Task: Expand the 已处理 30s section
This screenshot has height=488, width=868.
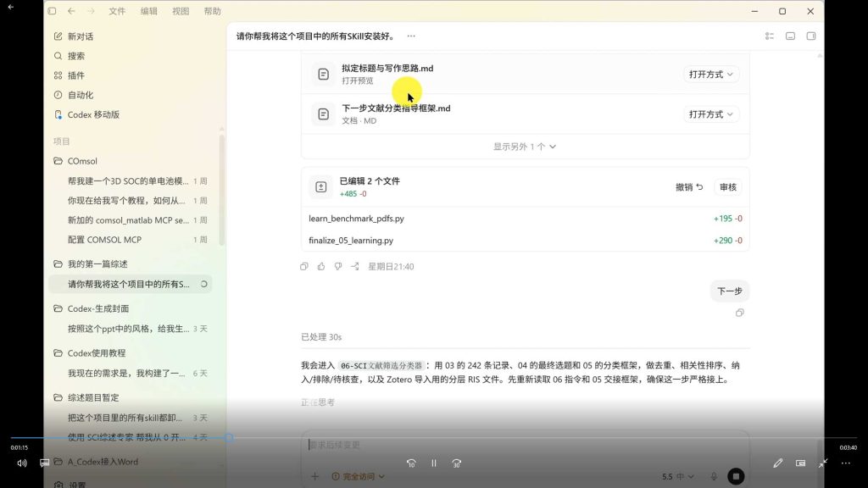Action: click(321, 337)
